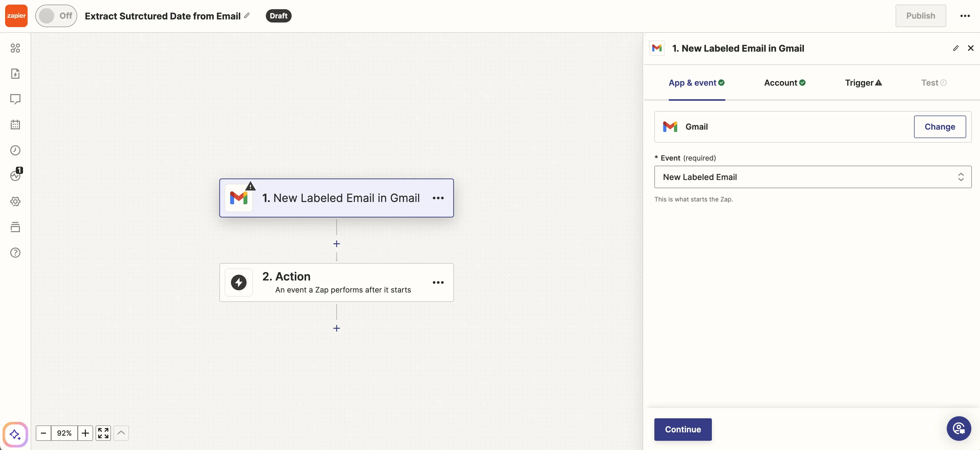Click the Continue button
Image resolution: width=980 pixels, height=450 pixels.
tap(682, 430)
